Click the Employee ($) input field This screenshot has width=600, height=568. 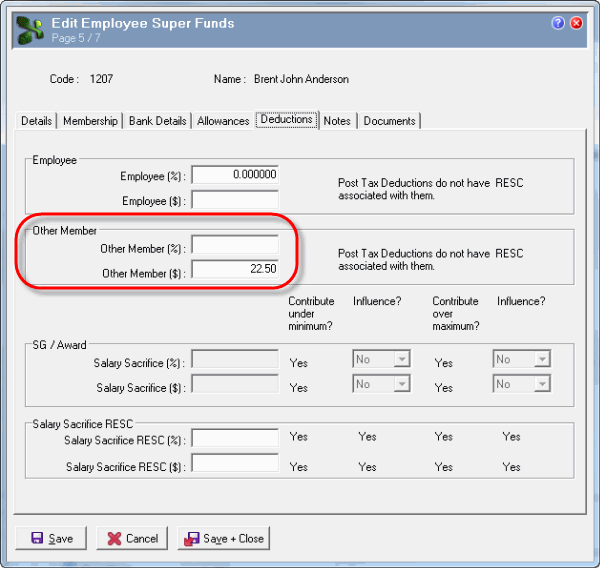[235, 199]
